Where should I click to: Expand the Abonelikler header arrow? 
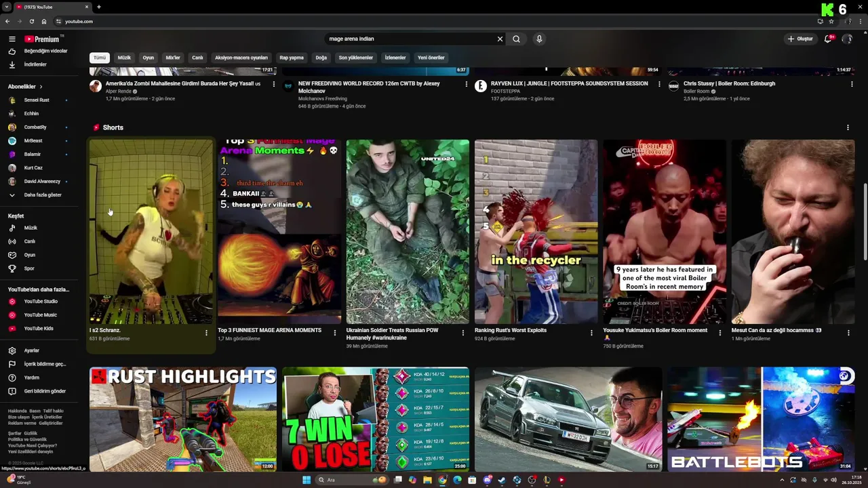point(41,87)
